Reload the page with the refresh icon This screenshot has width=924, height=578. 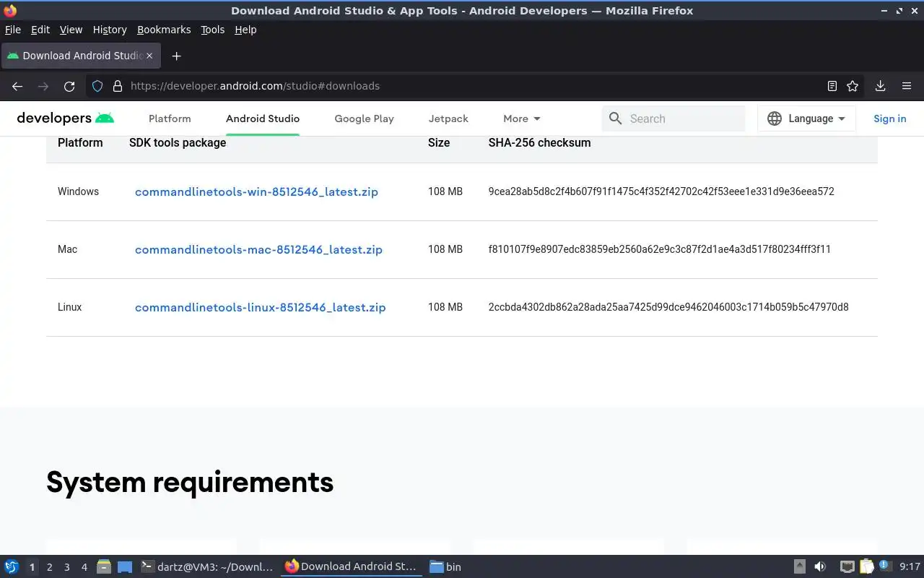click(x=69, y=86)
